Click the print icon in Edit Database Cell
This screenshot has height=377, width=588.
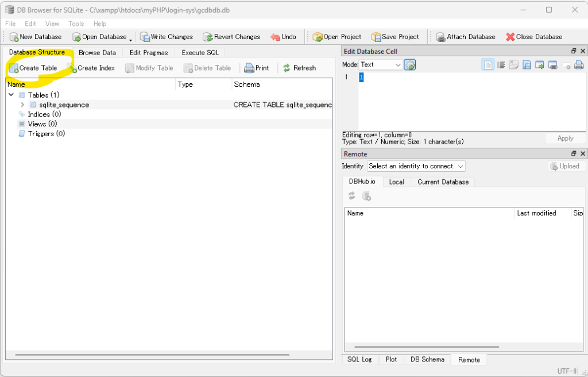579,65
